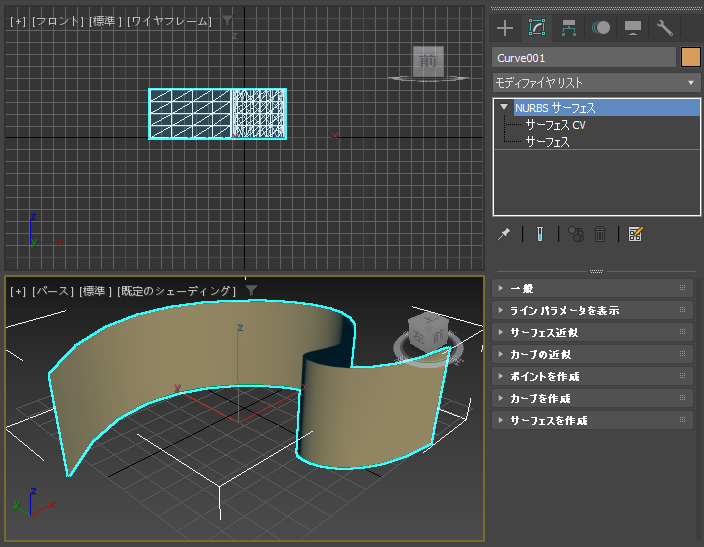The height and width of the screenshot is (547, 704).
Task: Click the [+] menu in perspective viewport
Action: pyautogui.click(x=18, y=291)
